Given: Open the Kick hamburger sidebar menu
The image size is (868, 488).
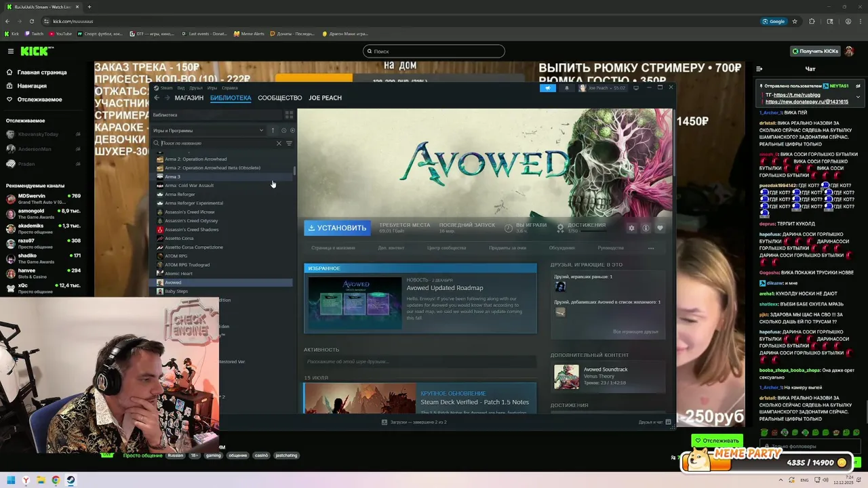Looking at the screenshot, I should pos(10,51).
